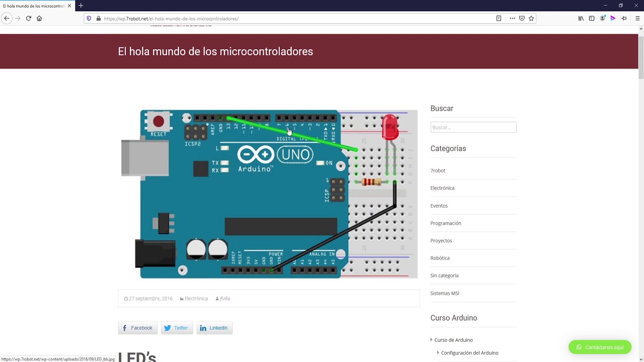The image size is (644, 362).
Task: Open the Firefox hamburger menu
Action: pos(637,19)
